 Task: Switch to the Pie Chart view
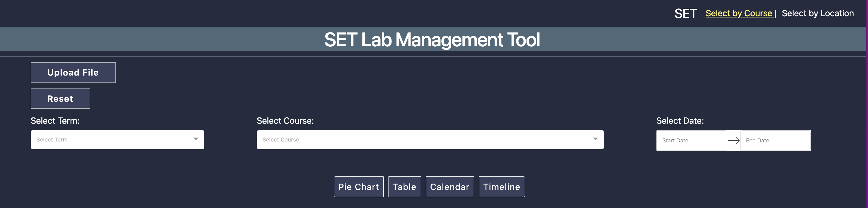[359, 187]
